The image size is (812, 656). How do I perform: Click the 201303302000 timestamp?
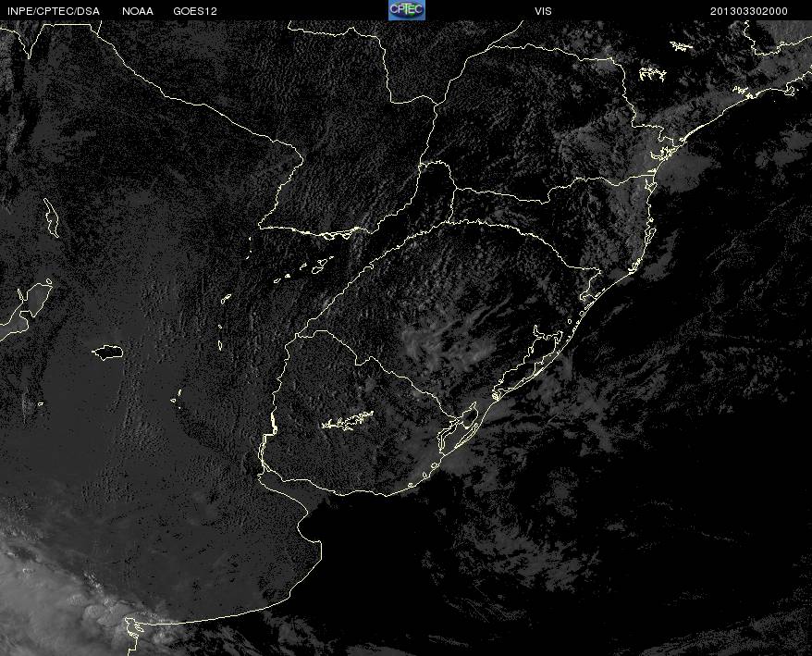(749, 11)
